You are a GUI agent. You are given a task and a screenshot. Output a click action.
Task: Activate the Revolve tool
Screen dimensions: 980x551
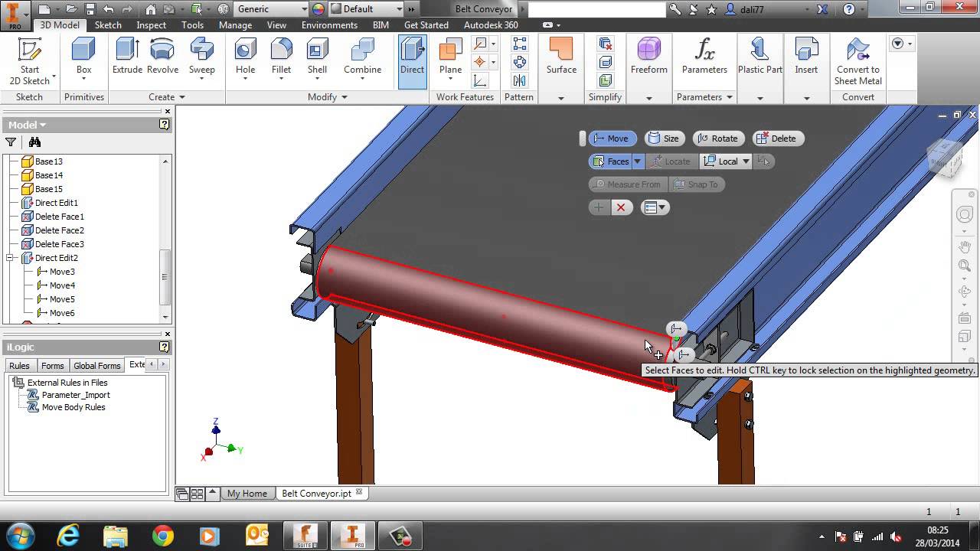[162, 57]
